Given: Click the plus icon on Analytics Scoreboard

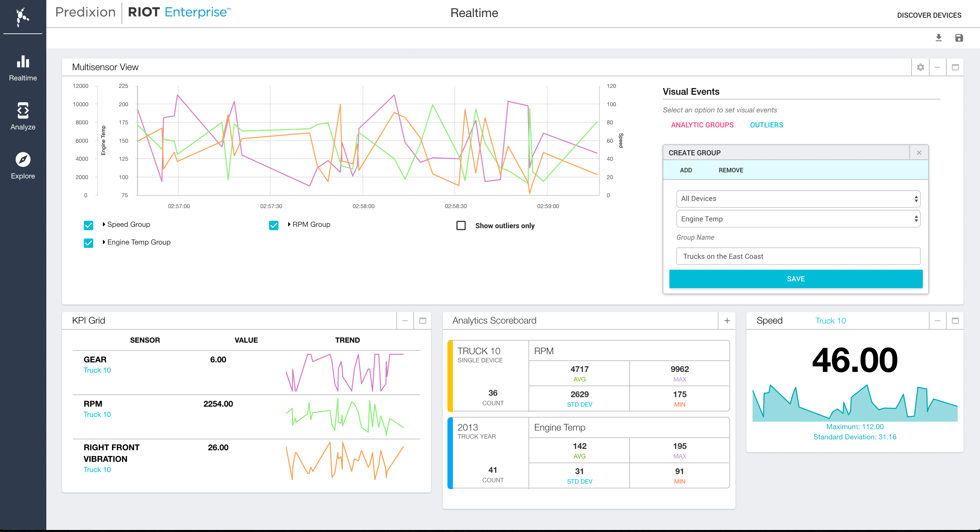Looking at the screenshot, I should [x=727, y=321].
